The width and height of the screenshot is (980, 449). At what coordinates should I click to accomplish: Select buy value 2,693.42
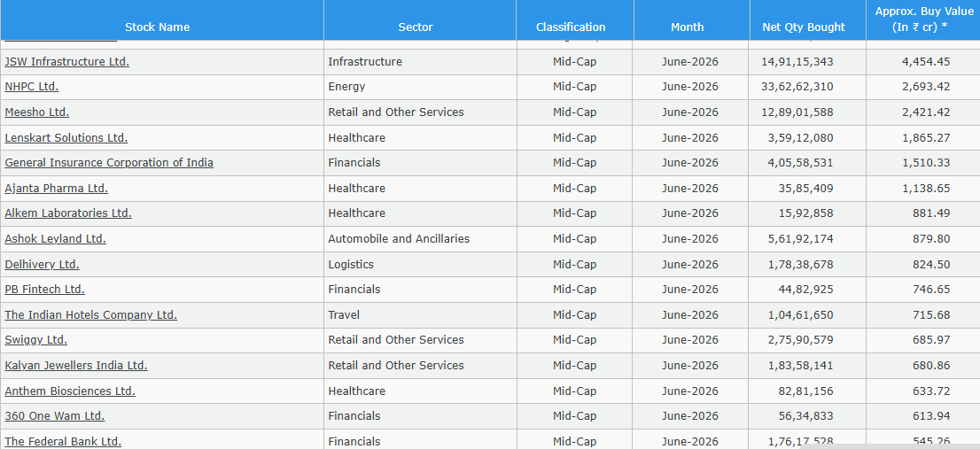click(926, 87)
